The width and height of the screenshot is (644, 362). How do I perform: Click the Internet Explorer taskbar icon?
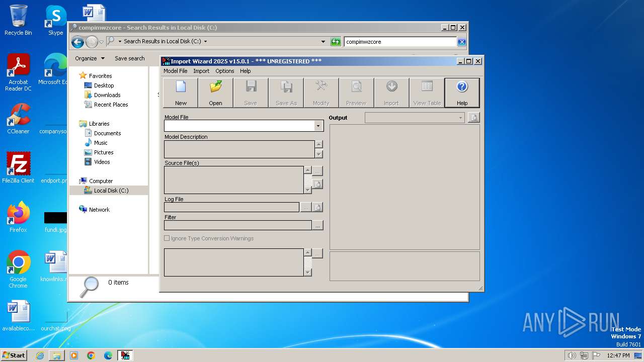[x=40, y=355]
